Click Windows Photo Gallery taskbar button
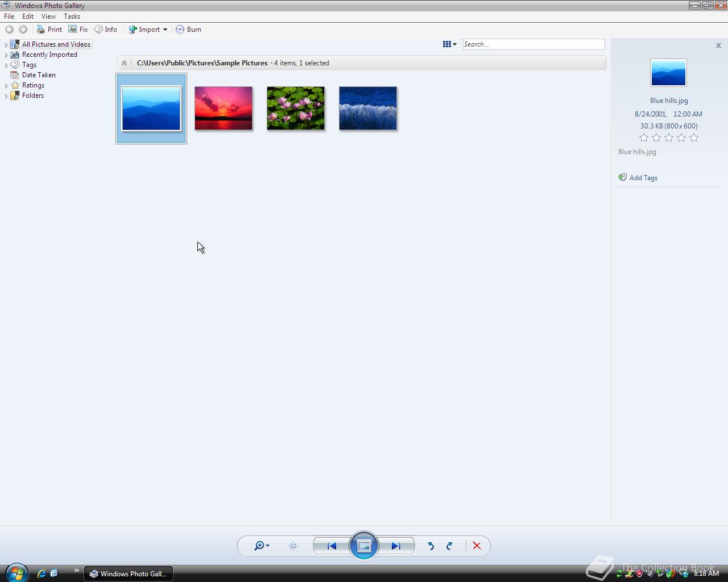Screen dimensions: 728x582 click(x=129, y=573)
